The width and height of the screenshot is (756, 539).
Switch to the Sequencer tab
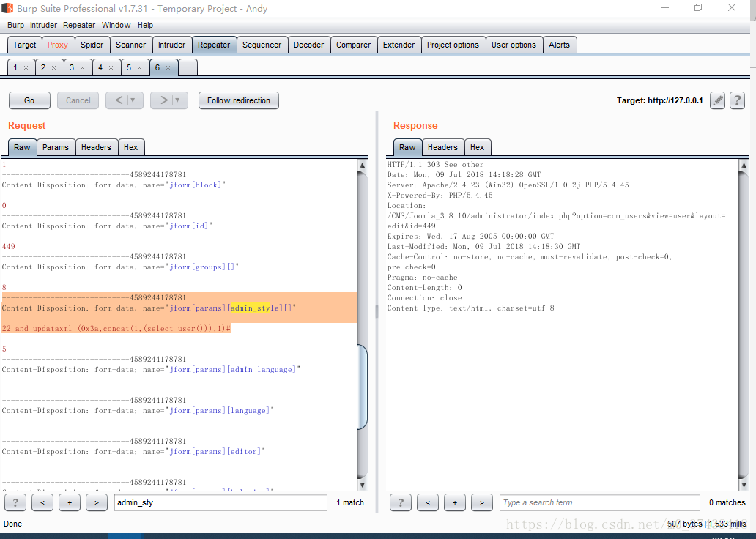click(262, 45)
